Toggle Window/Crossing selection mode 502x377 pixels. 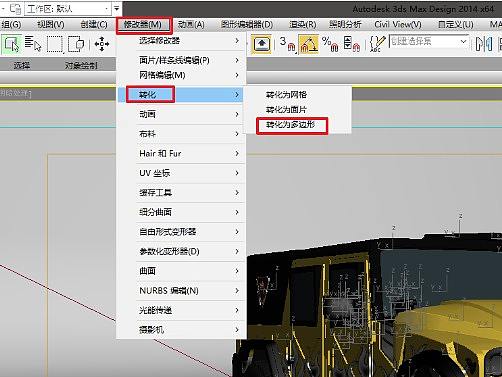[x=76, y=44]
